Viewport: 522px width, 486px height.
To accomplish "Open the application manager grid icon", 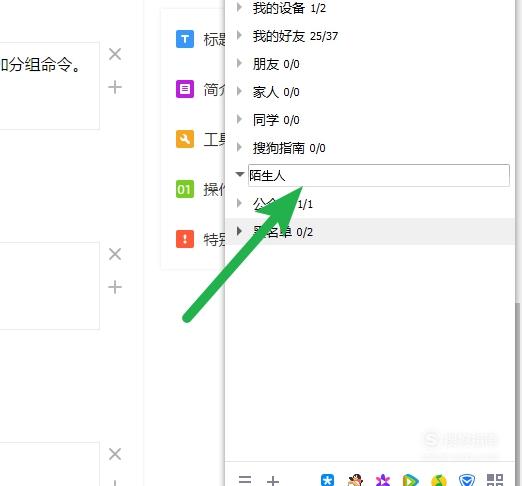I will tap(495, 480).
